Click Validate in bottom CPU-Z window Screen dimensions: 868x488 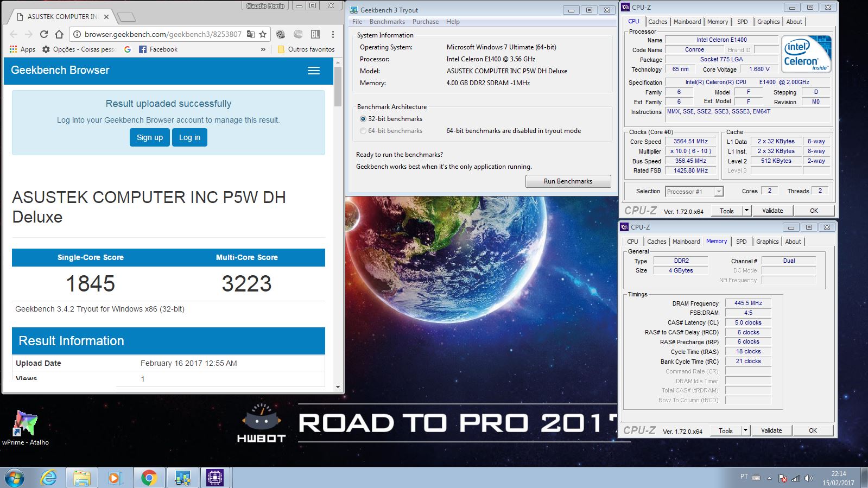771,430
